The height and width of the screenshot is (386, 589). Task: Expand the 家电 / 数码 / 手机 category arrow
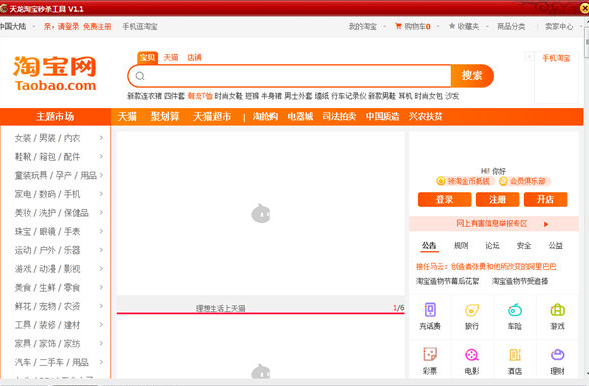(101, 194)
